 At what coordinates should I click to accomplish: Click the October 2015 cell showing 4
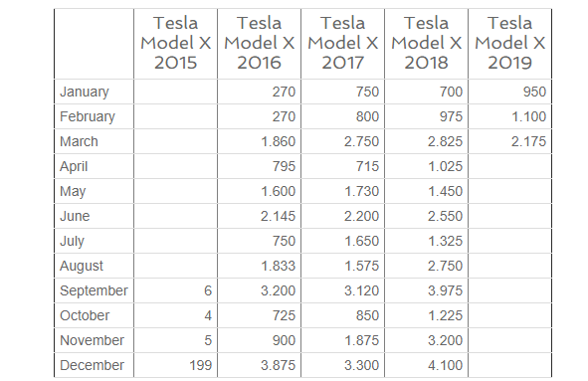[x=175, y=315]
